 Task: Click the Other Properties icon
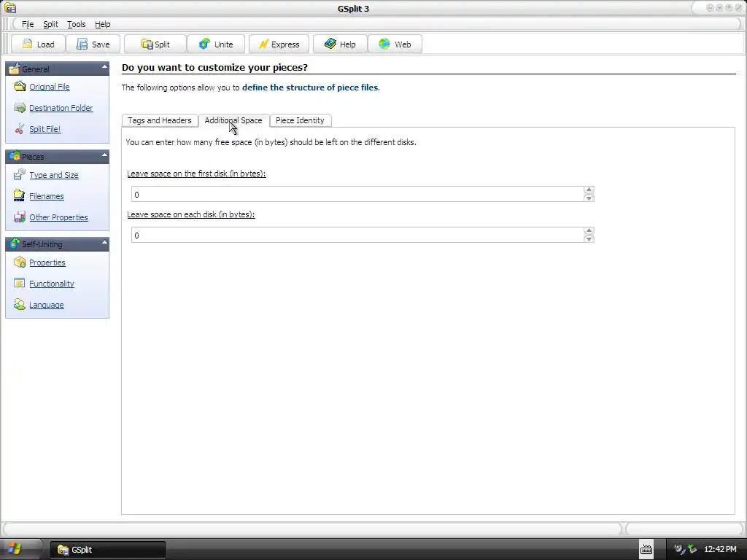coord(20,217)
